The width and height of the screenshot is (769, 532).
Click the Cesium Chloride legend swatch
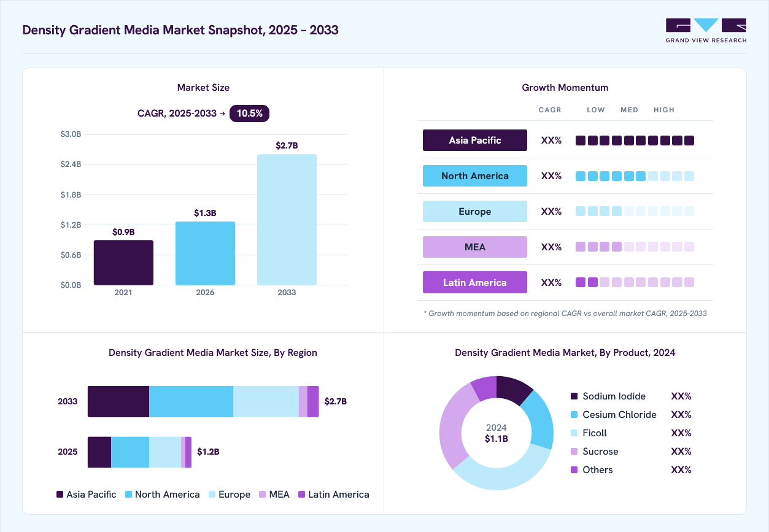pos(574,415)
